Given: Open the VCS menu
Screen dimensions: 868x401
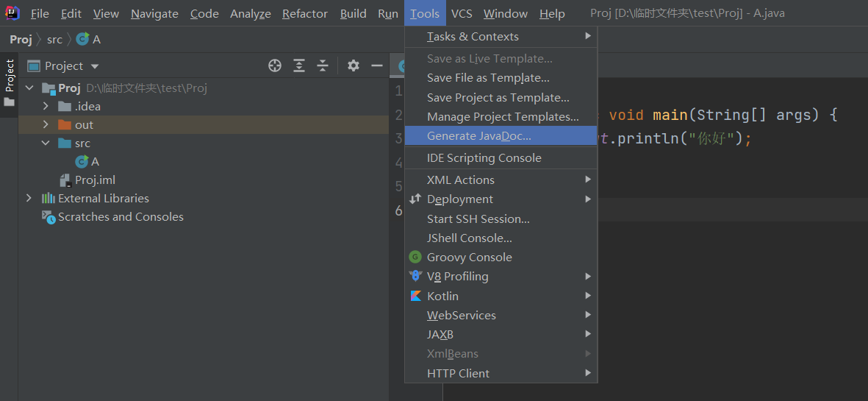Looking at the screenshot, I should (x=462, y=13).
